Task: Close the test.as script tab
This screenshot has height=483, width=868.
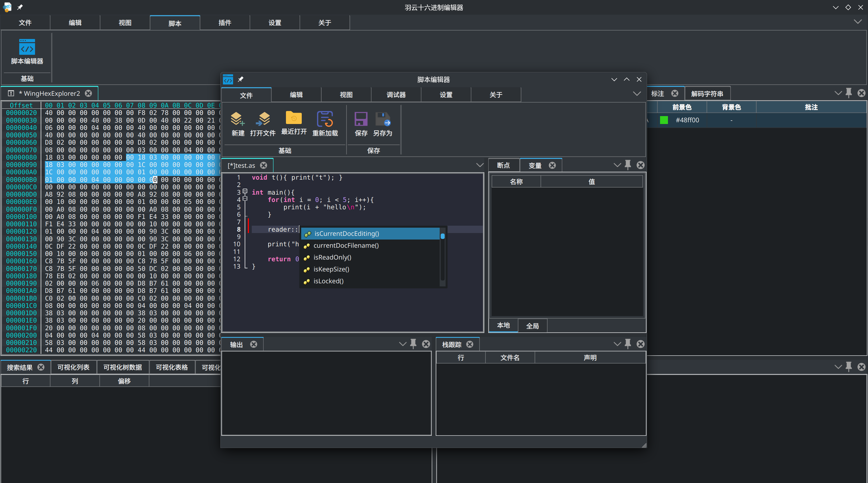Action: (x=264, y=166)
